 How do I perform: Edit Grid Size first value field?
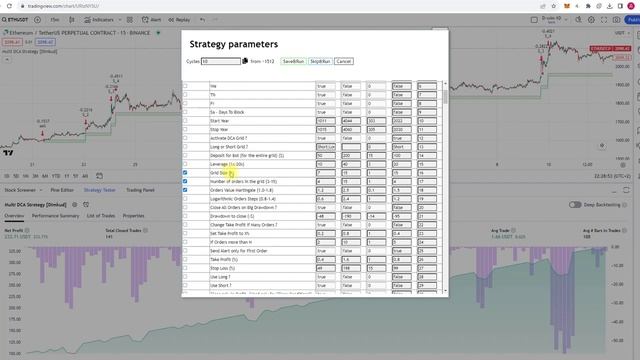click(x=326, y=173)
